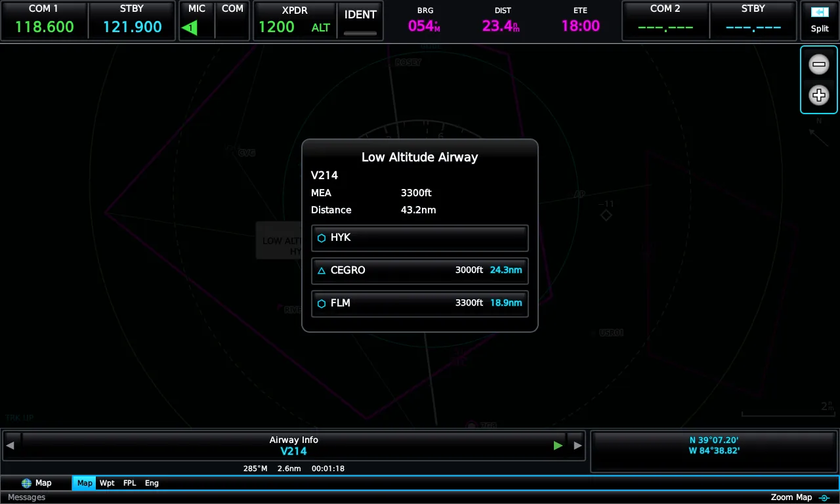Tap the 00:01:18 time readout
Viewport: 840px width, 504px height.
click(328, 469)
